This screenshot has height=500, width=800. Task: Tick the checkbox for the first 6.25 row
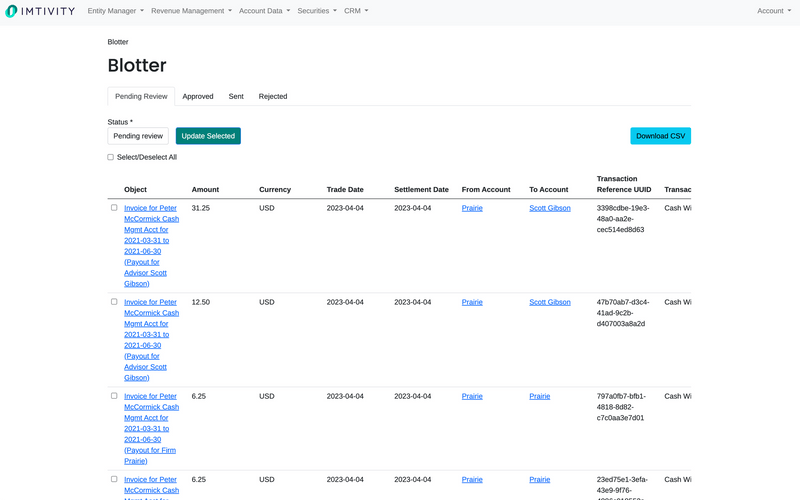[114, 396]
